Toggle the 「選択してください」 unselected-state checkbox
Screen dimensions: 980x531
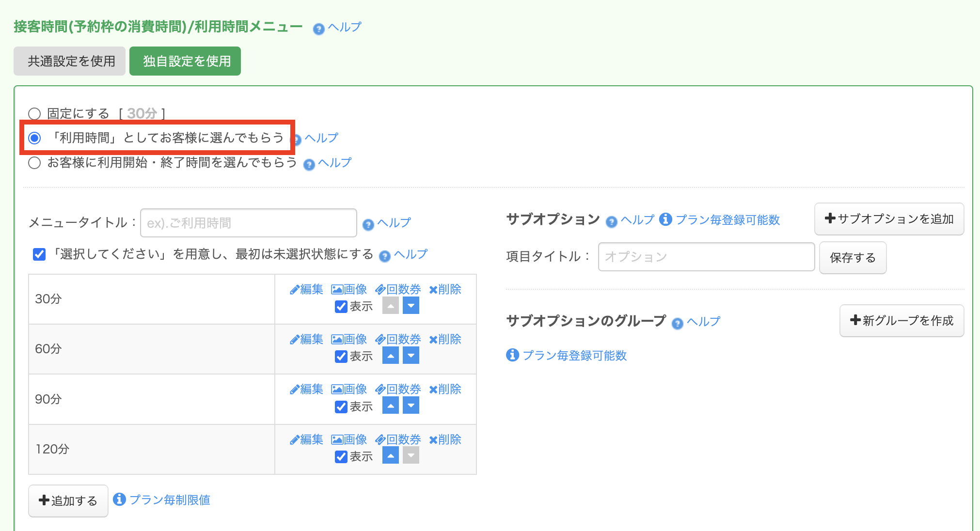click(x=39, y=254)
